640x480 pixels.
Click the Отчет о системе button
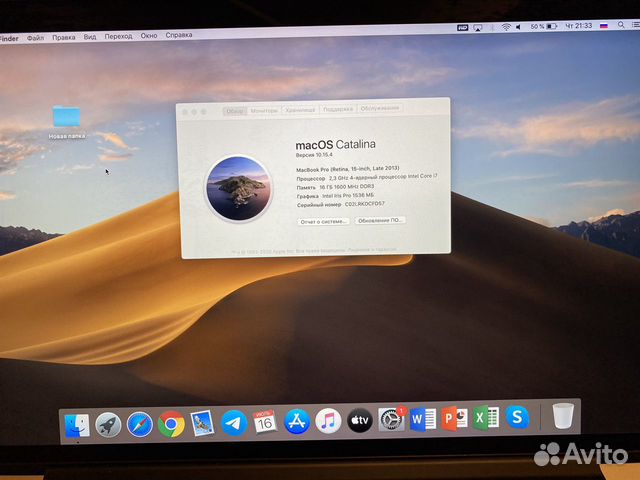click(x=323, y=222)
